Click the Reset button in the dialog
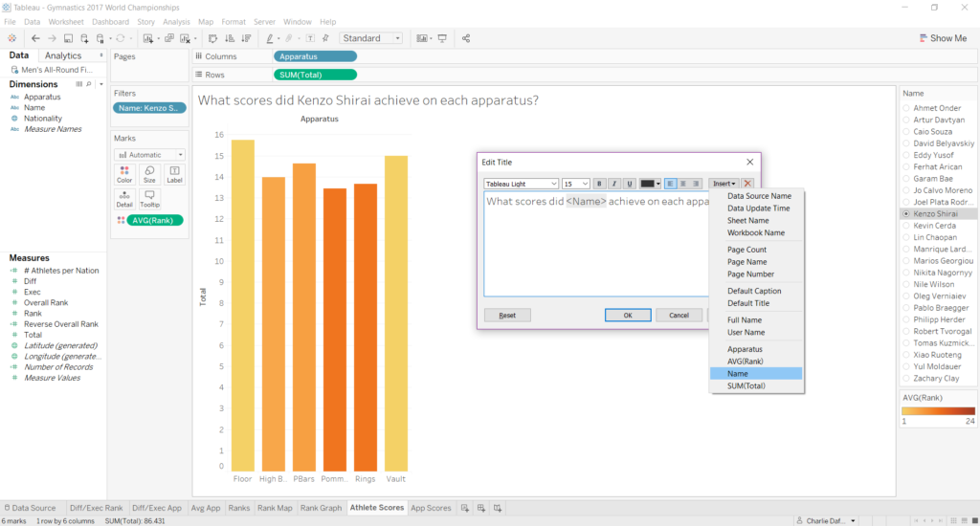 [x=507, y=315]
